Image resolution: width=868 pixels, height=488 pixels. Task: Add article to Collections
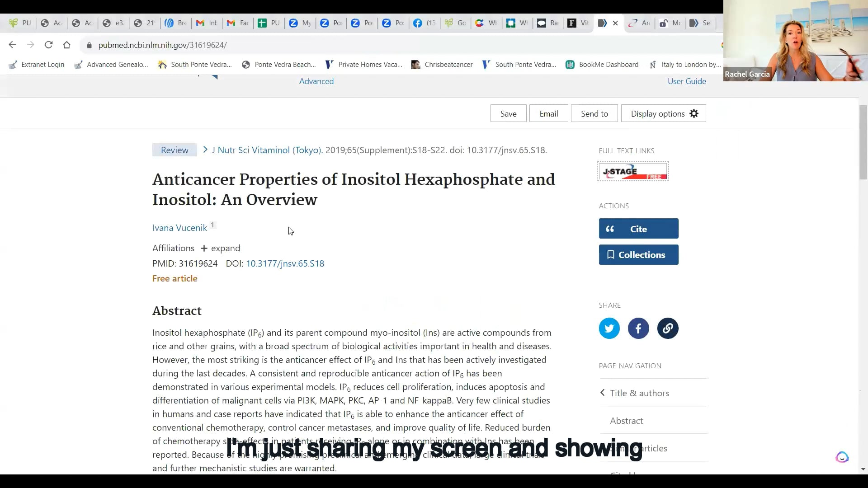tap(638, 255)
